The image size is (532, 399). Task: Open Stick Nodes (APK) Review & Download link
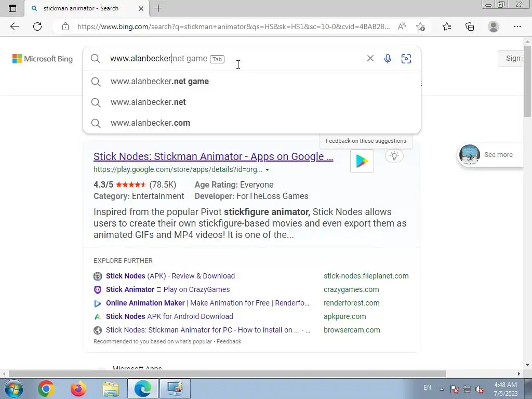tap(170, 276)
